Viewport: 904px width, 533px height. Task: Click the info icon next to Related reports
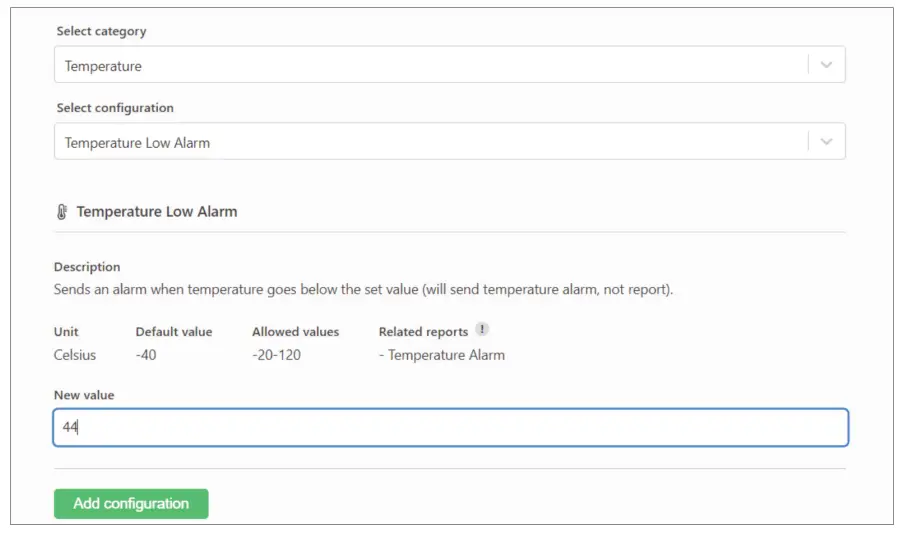tap(482, 330)
